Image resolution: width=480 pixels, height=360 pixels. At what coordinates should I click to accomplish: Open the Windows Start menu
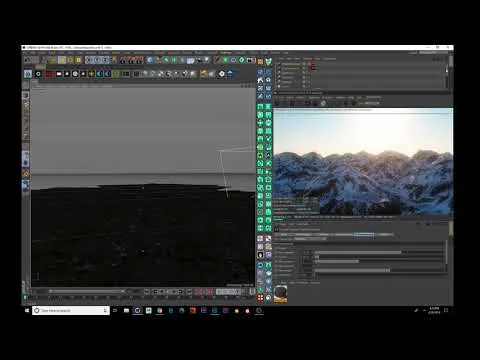coord(27,310)
